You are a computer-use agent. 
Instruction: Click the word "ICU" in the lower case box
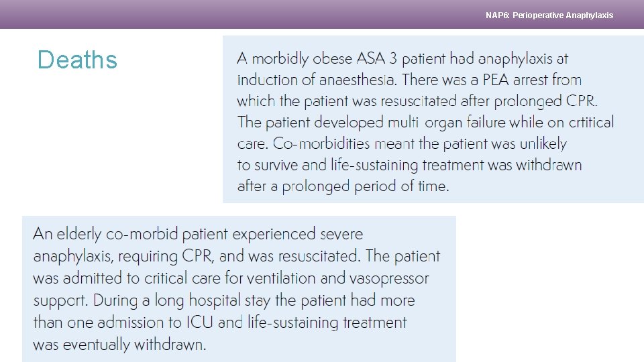(x=200, y=322)
